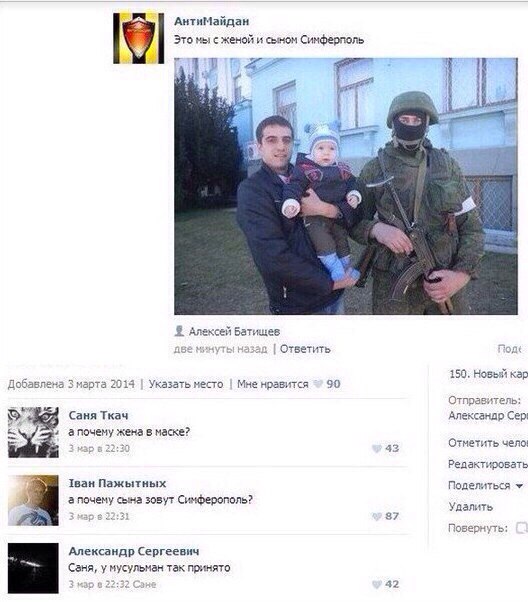Like Іван Пажытных's comment with the heart icon
Image resolution: width=528 pixels, height=602 pixels.
click(x=377, y=516)
